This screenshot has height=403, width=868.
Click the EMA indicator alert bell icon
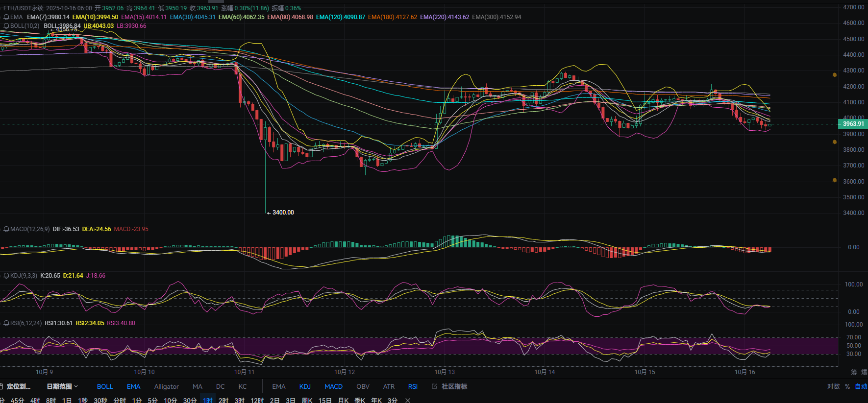click(6, 17)
